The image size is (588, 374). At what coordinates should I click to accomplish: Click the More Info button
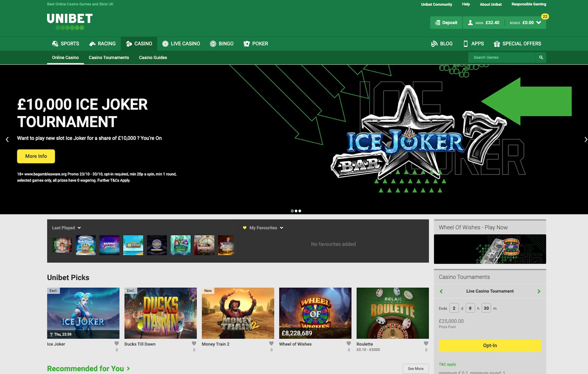click(36, 156)
